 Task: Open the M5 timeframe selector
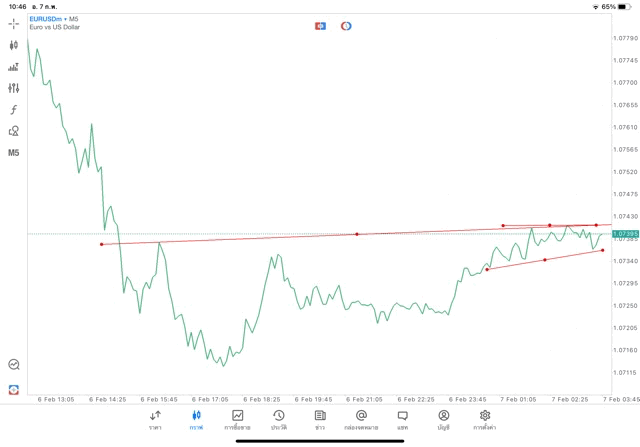[13, 153]
